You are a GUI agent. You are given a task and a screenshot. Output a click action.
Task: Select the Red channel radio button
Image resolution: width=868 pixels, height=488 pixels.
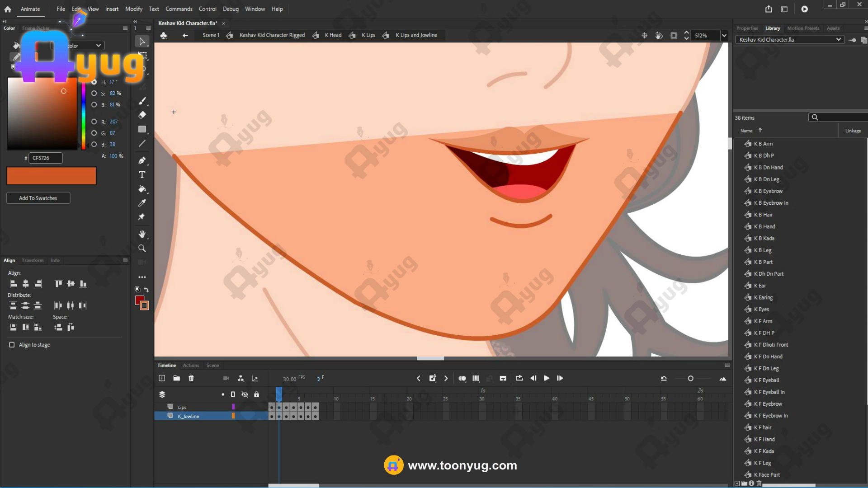tap(94, 122)
